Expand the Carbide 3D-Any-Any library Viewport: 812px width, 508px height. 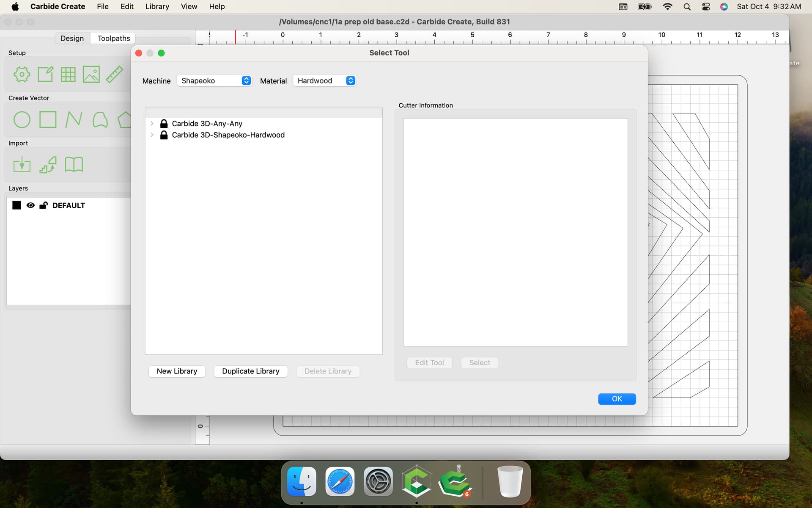click(x=152, y=124)
